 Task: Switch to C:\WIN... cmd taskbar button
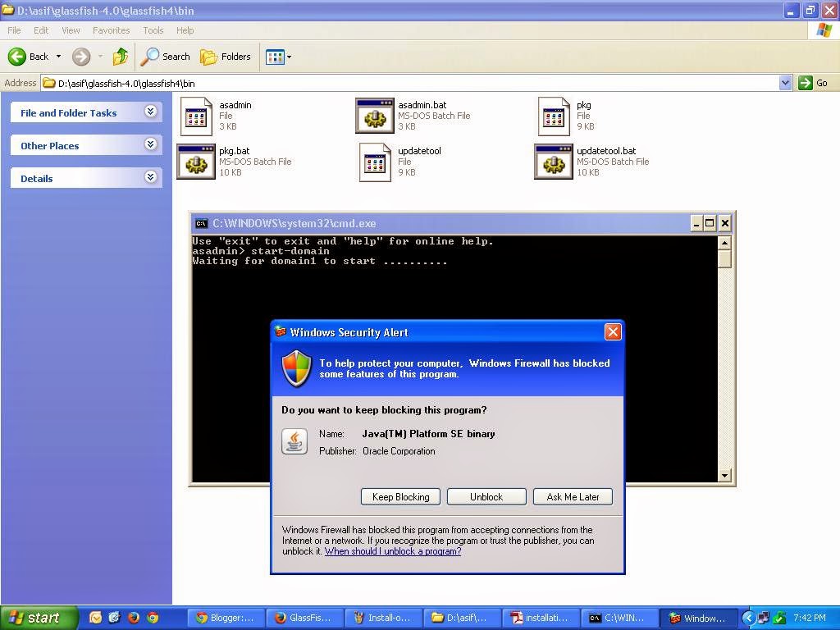point(619,618)
